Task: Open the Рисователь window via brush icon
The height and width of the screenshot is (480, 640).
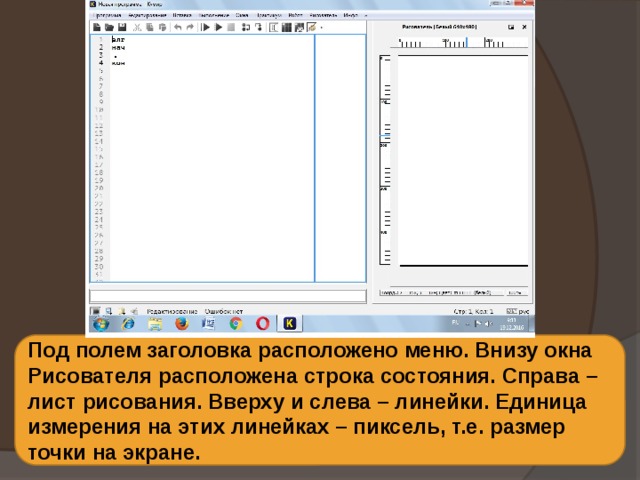Action: click(311, 27)
